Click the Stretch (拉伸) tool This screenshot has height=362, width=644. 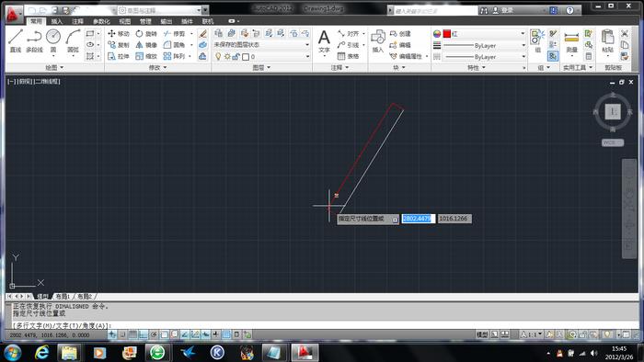click(x=119, y=56)
